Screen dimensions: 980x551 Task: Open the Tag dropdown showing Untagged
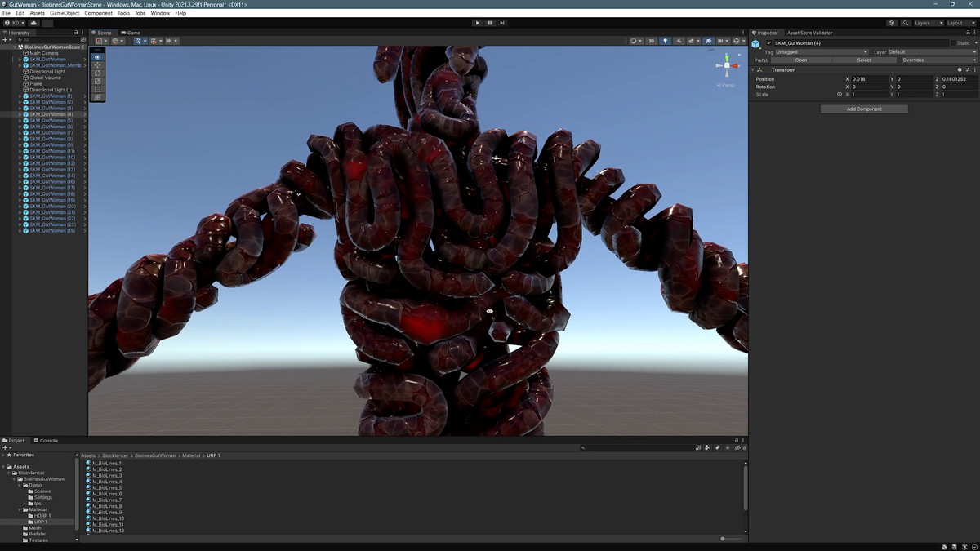click(x=821, y=52)
